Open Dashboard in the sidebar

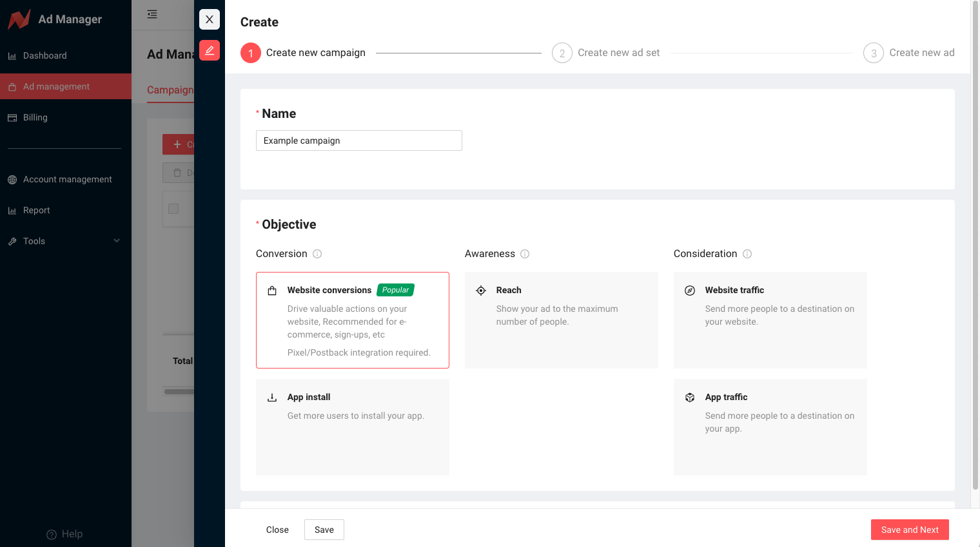(x=66, y=55)
